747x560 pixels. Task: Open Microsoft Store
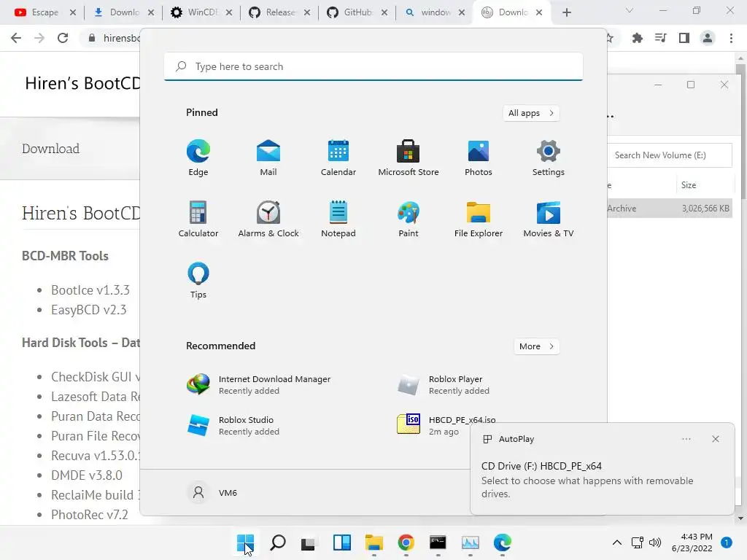click(409, 158)
